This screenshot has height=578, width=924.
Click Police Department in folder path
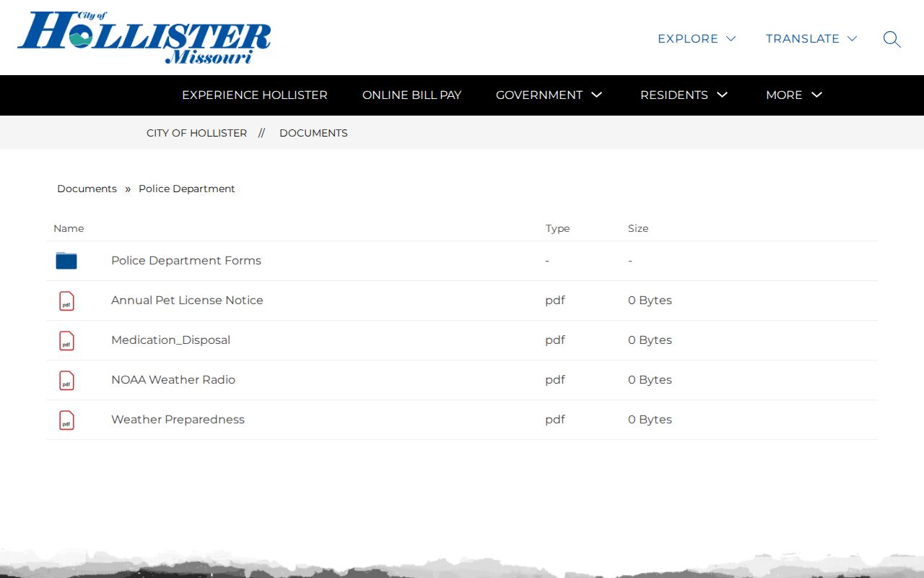click(187, 189)
